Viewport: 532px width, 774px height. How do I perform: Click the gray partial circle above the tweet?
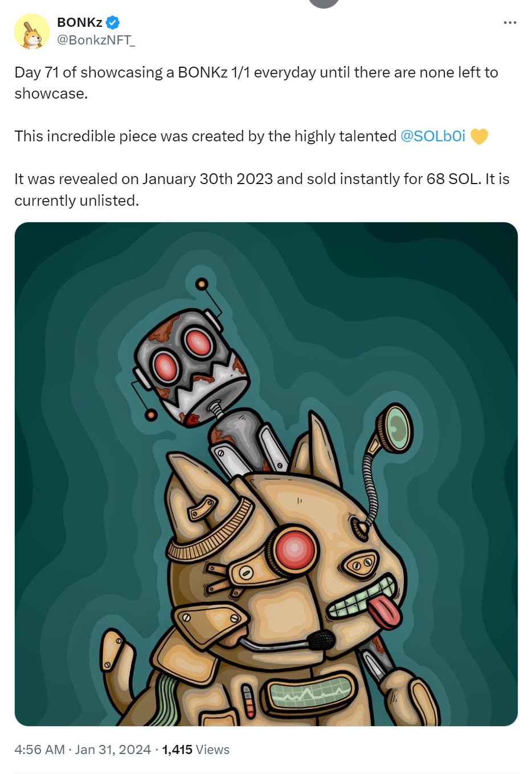point(324,3)
